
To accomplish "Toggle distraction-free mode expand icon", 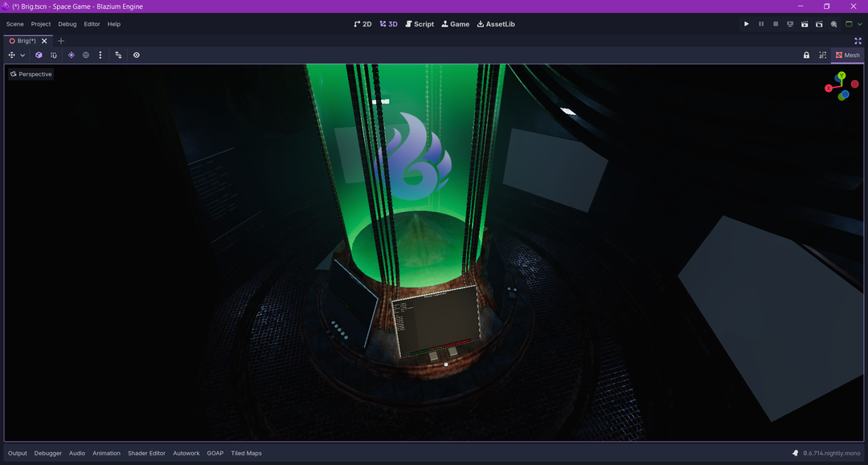I will (858, 41).
